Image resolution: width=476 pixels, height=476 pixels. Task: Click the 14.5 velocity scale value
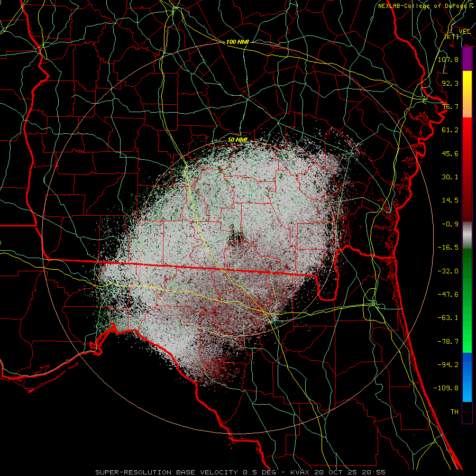(450, 200)
